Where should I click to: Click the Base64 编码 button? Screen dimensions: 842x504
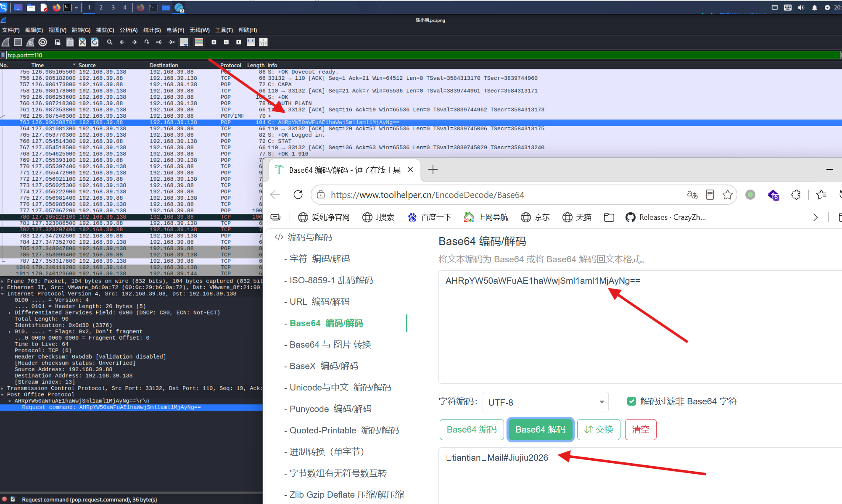[472, 430]
